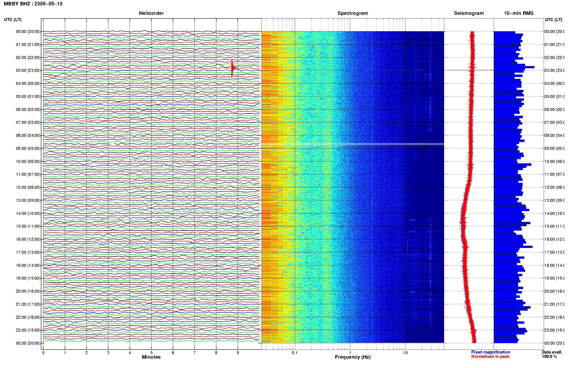Screen dimensions: 588x368
Task: Select the left '06:00 (02:00)' time label
Action: pos(28,109)
